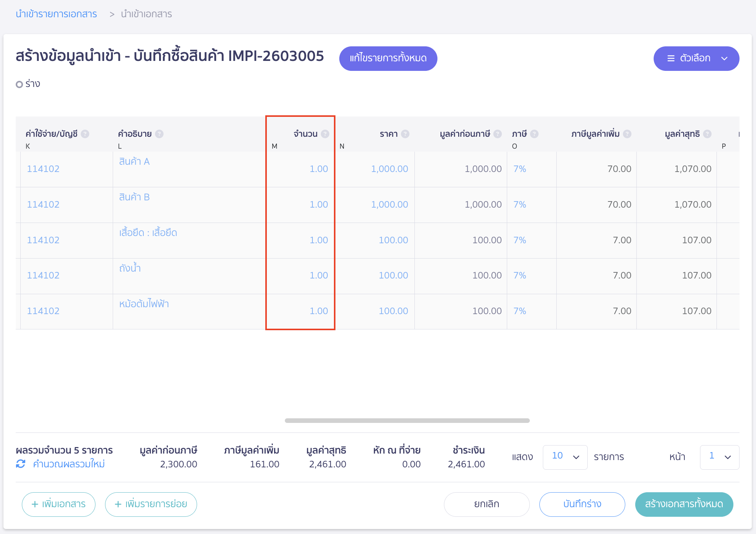Click 7% tax in เสื้อยืด row
The height and width of the screenshot is (534, 756).
(x=520, y=240)
